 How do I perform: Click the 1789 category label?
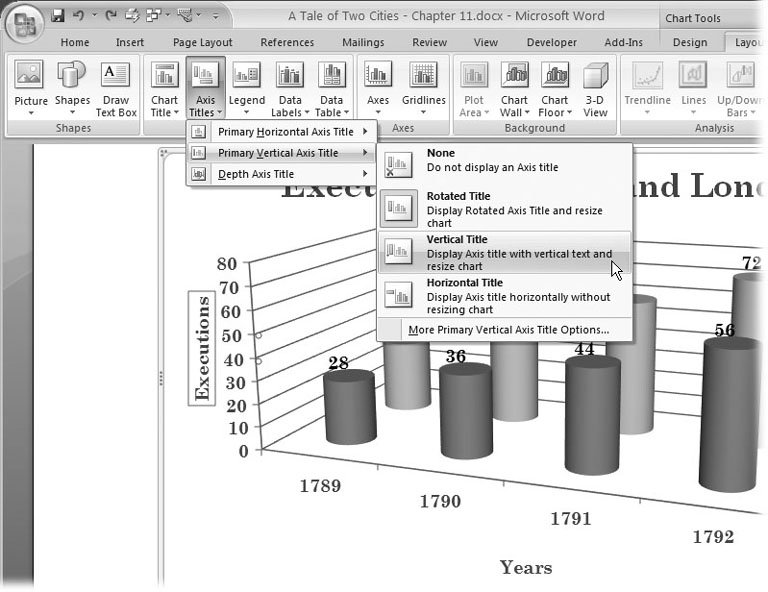point(320,486)
